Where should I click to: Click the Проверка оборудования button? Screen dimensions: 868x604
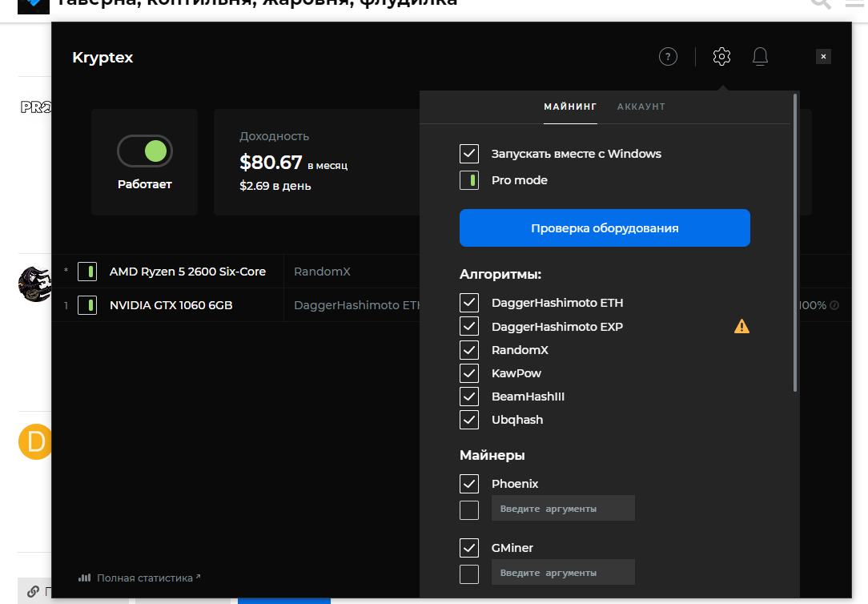pyautogui.click(x=605, y=228)
